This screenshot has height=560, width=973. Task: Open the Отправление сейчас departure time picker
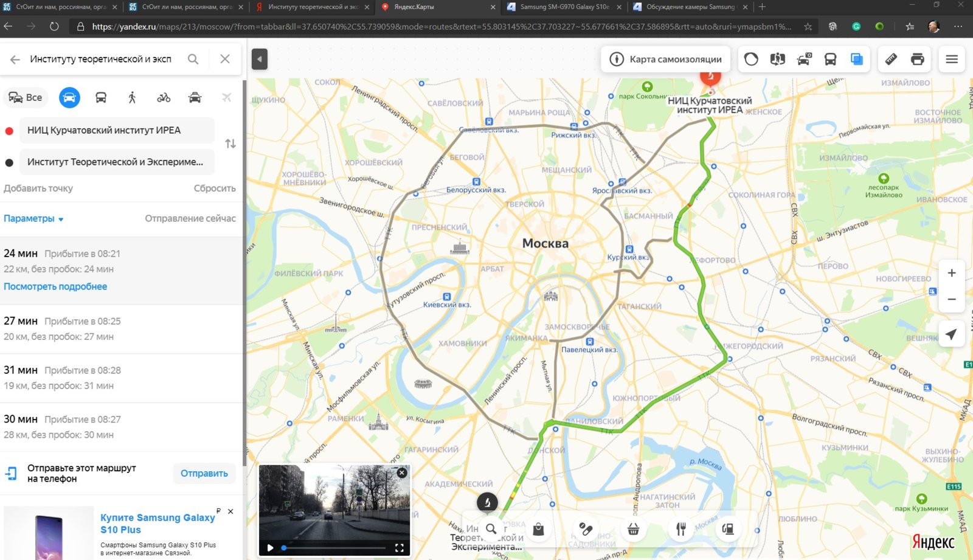pos(190,218)
